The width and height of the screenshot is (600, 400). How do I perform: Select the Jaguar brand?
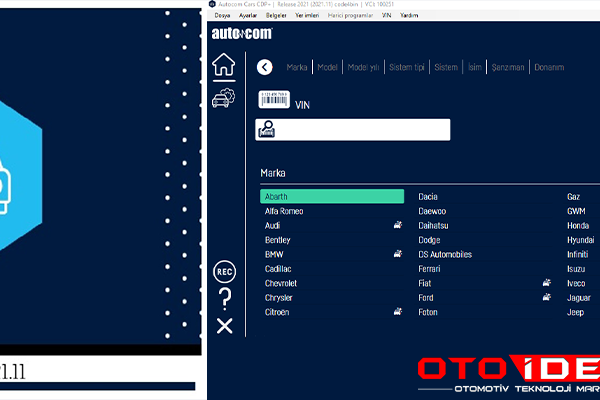click(x=579, y=297)
